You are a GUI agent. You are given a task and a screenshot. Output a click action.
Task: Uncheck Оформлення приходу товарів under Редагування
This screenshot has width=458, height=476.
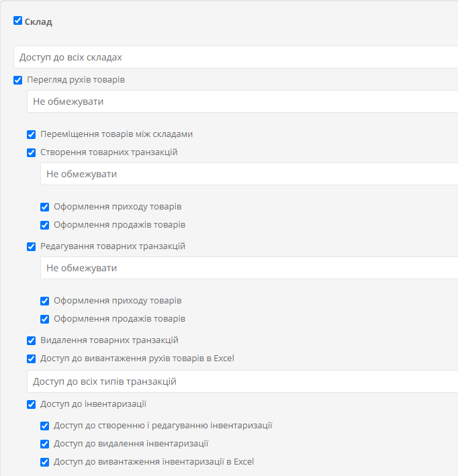44,301
